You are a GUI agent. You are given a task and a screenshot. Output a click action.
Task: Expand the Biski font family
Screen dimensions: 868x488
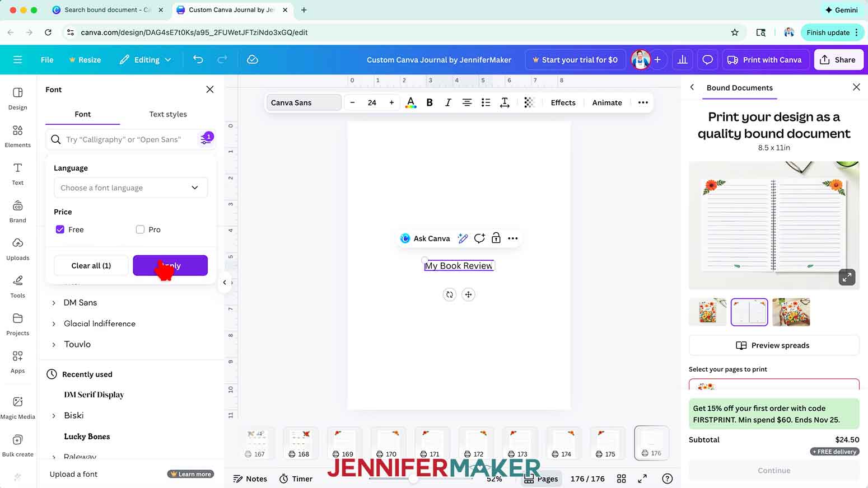(54, 415)
